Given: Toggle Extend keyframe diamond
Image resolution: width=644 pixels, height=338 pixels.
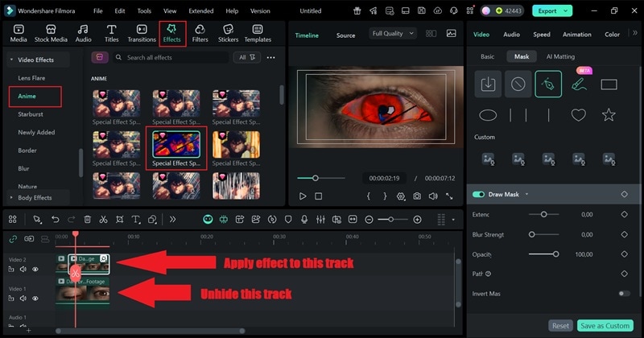Looking at the screenshot, I should (x=625, y=214).
